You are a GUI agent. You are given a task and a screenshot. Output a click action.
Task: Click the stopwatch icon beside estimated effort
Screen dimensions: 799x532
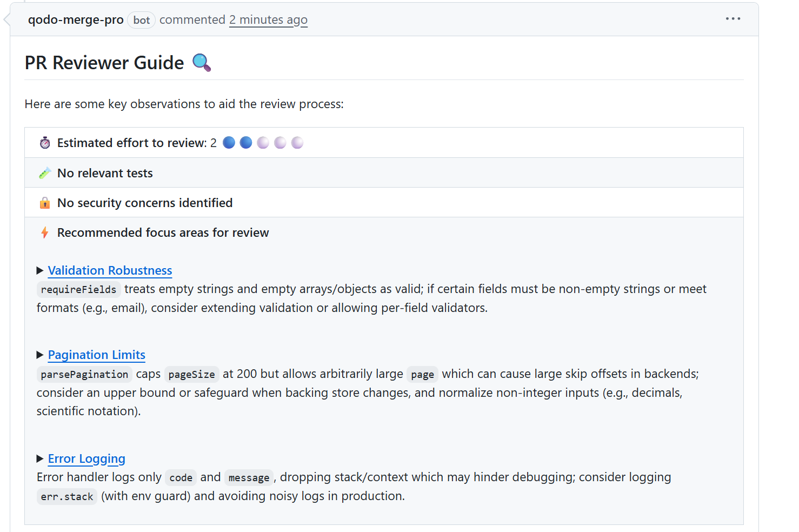(x=44, y=143)
